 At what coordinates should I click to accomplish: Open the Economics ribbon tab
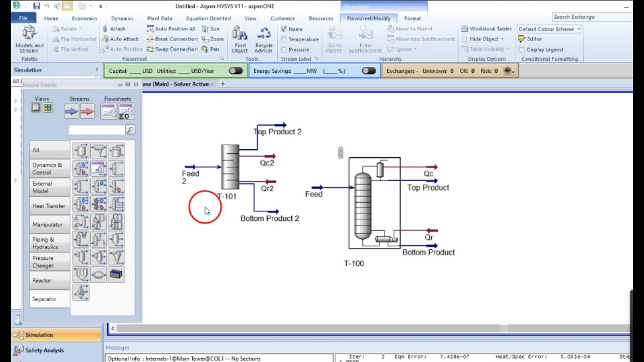point(84,19)
